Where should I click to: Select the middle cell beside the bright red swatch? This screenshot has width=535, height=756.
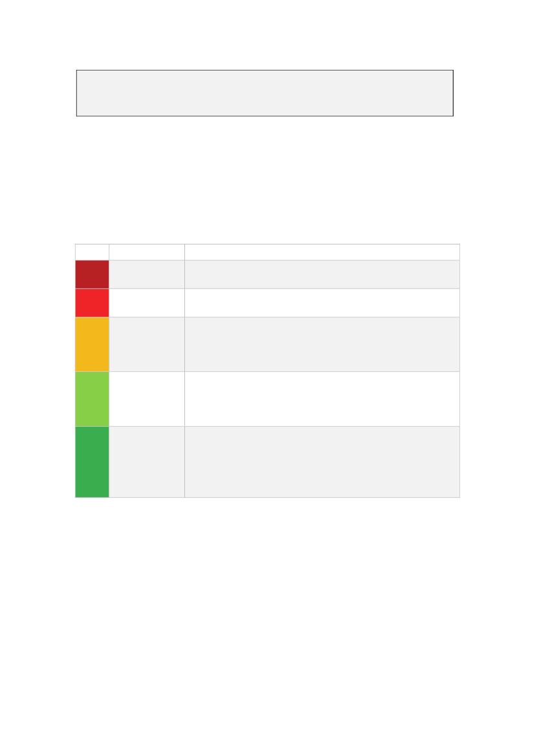[147, 303]
